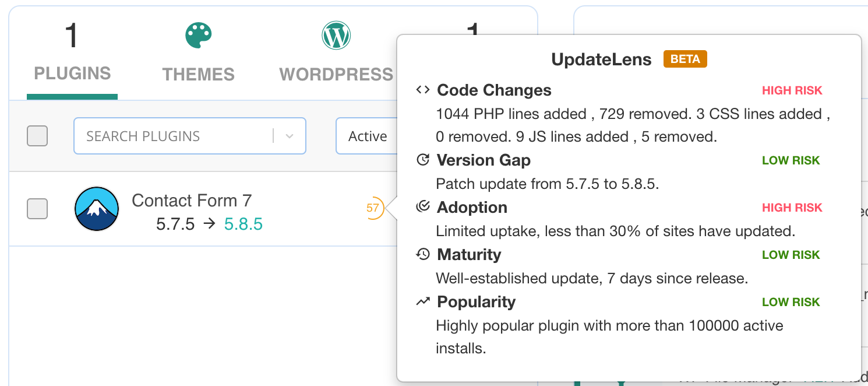This screenshot has height=386, width=868.
Task: Click the Adoption checkmark icon
Action: pos(424,206)
